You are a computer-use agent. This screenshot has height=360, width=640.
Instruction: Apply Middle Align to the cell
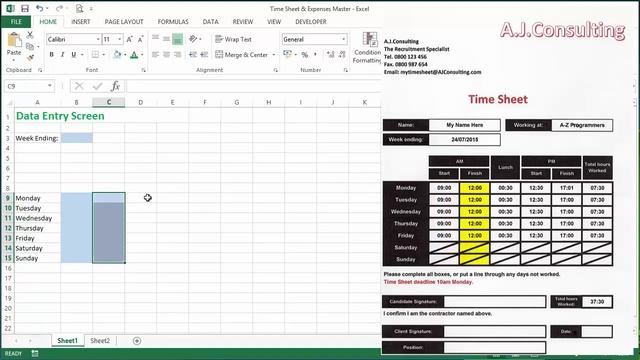click(166, 39)
